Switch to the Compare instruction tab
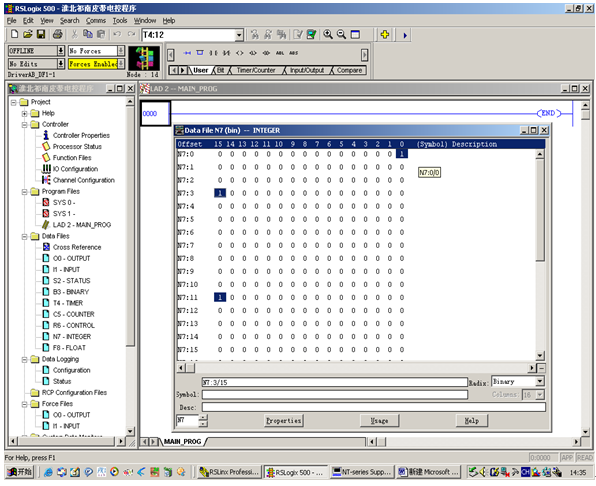596x486 pixels. pyautogui.click(x=349, y=70)
